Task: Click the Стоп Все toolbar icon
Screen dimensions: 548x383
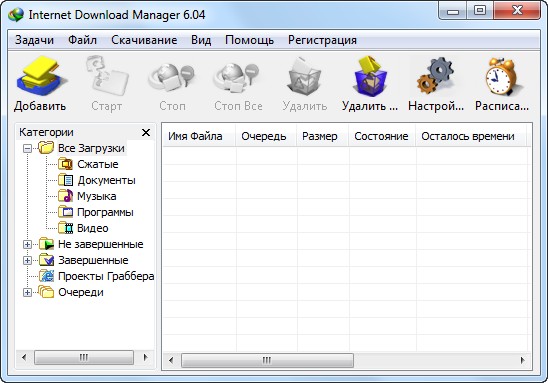Action: click(237, 78)
